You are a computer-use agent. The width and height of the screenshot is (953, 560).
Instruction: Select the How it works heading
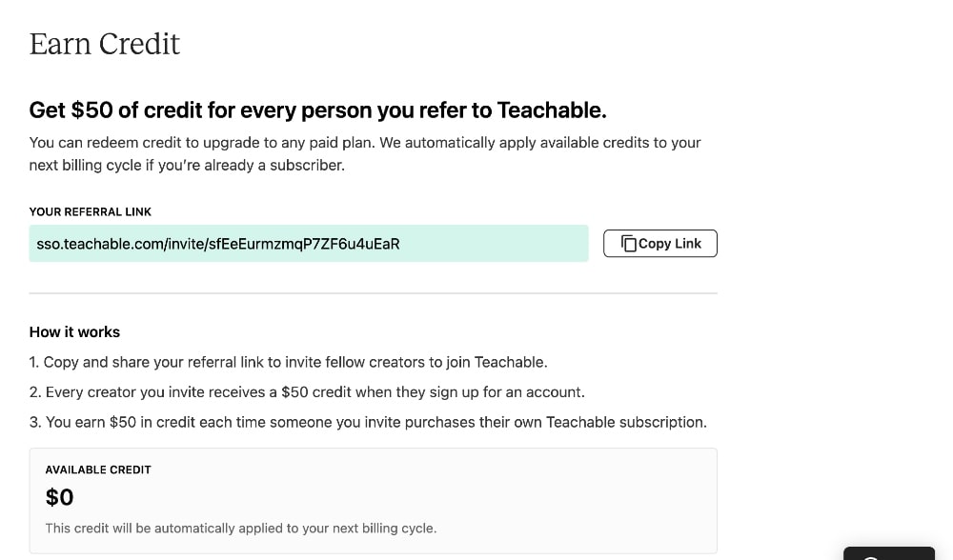coord(74,331)
